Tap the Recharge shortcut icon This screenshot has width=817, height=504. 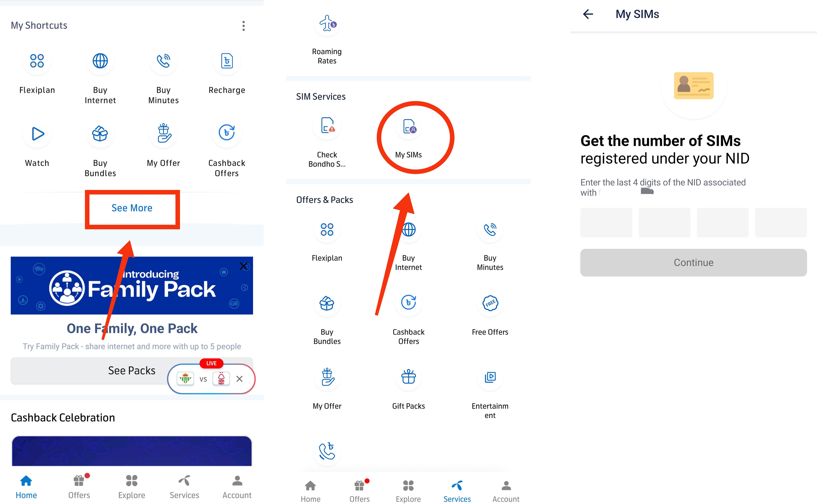click(227, 61)
